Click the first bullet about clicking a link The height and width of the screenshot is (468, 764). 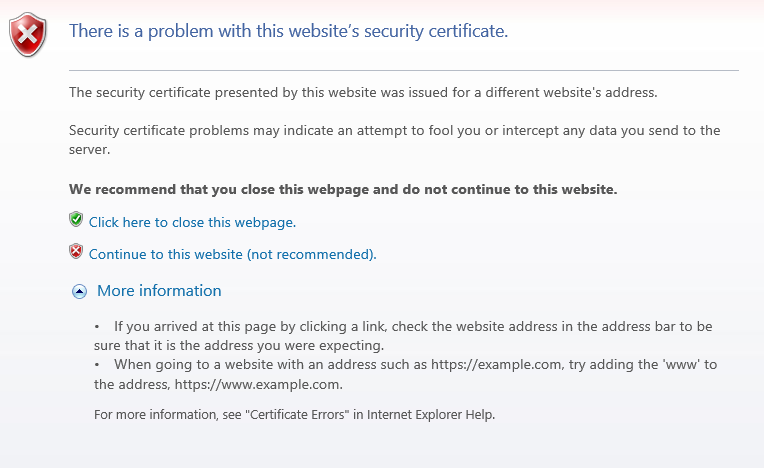pyautogui.click(x=403, y=336)
